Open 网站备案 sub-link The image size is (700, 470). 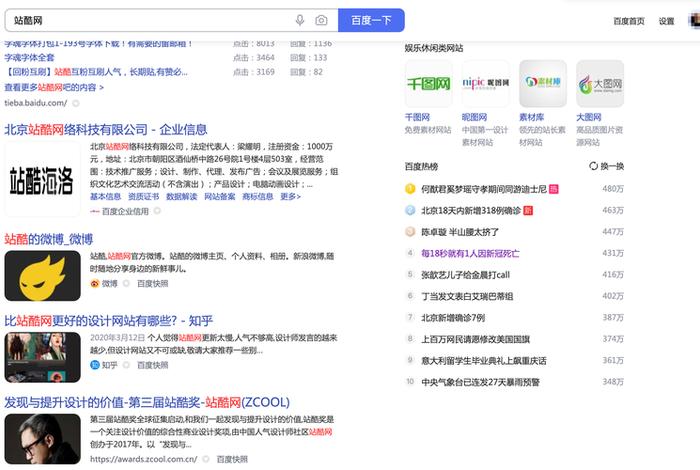220,196
